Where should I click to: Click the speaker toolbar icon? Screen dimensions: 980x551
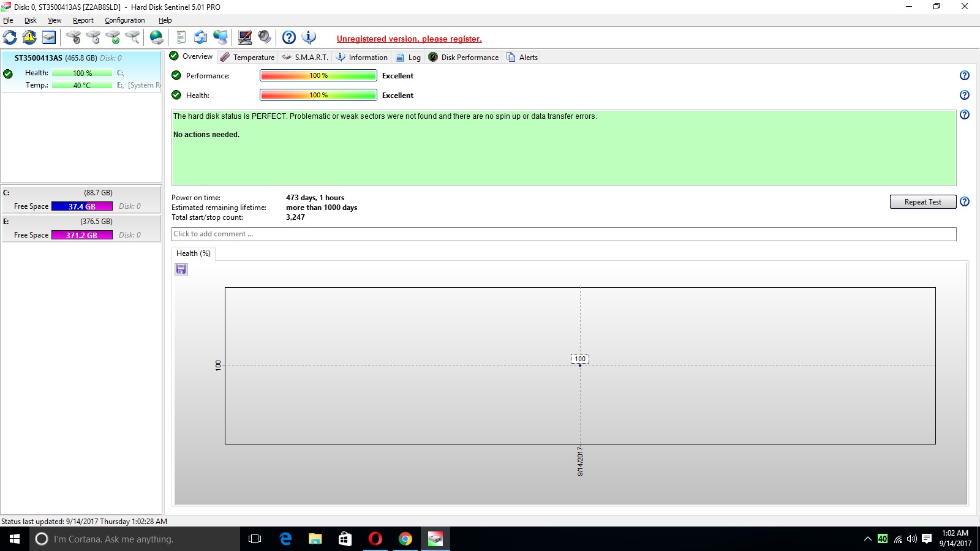pos(265,37)
